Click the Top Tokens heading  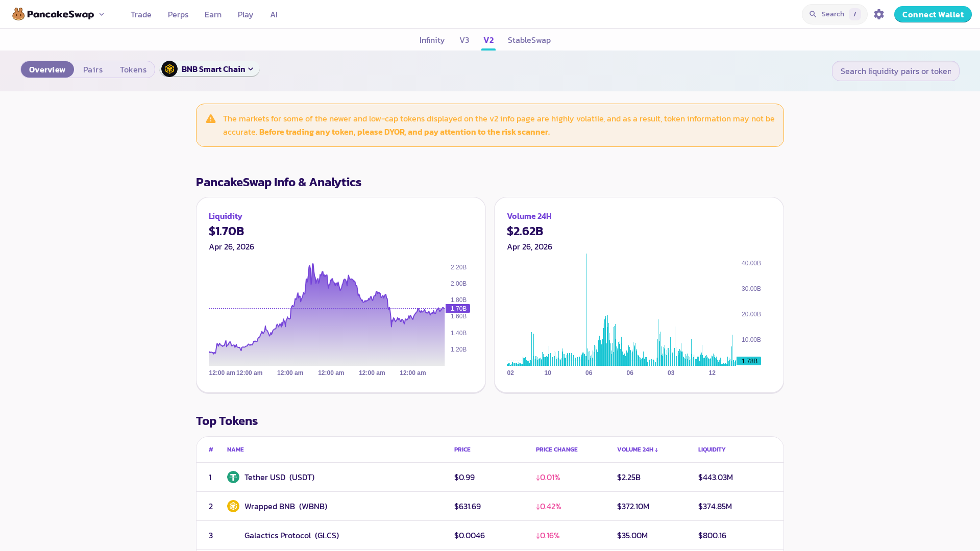(x=227, y=421)
